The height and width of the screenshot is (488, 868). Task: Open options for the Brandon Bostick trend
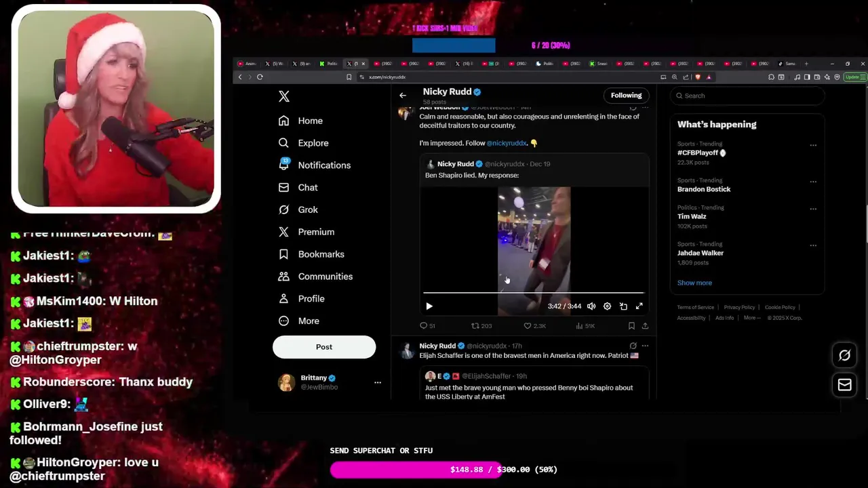coord(813,182)
